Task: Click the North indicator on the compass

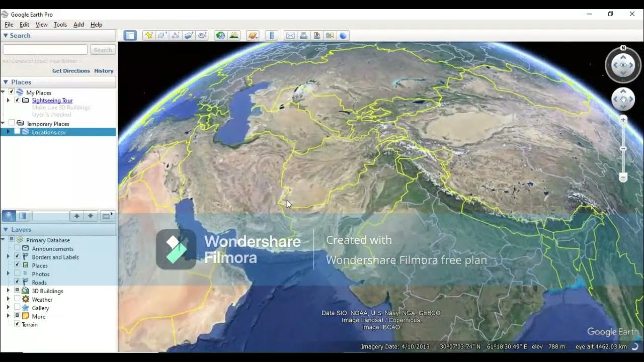Action: click(x=623, y=48)
